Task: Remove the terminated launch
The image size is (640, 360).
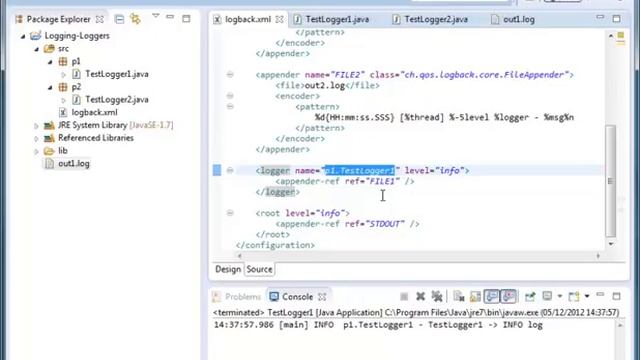Action: click(x=420, y=297)
